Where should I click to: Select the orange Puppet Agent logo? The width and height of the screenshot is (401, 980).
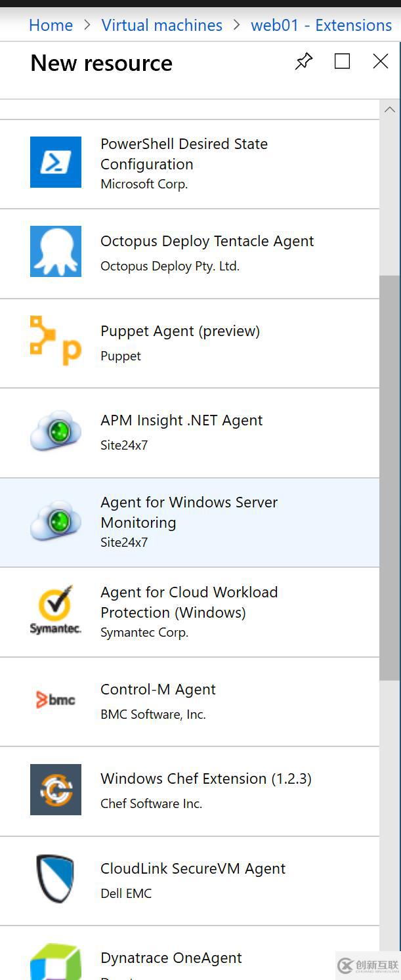click(x=56, y=341)
